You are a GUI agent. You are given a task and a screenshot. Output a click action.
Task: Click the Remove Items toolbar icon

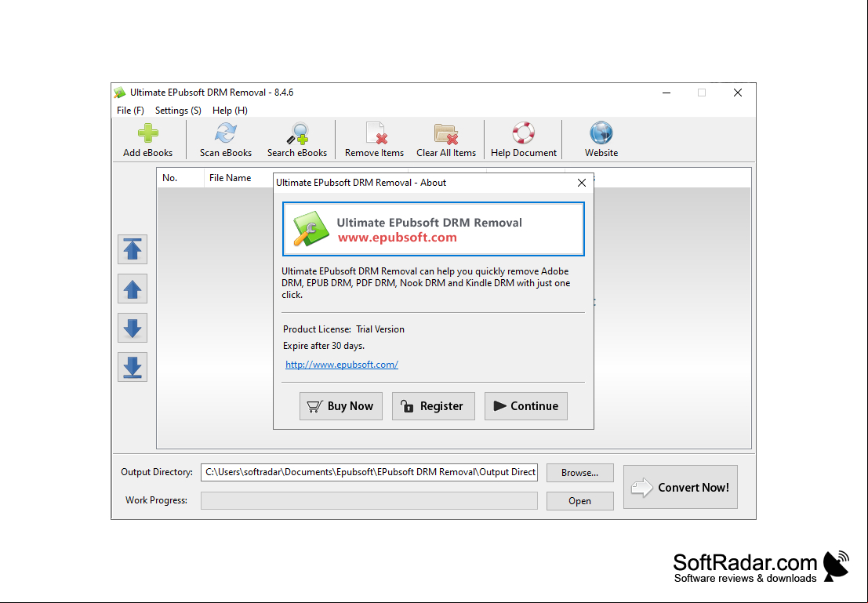click(375, 133)
